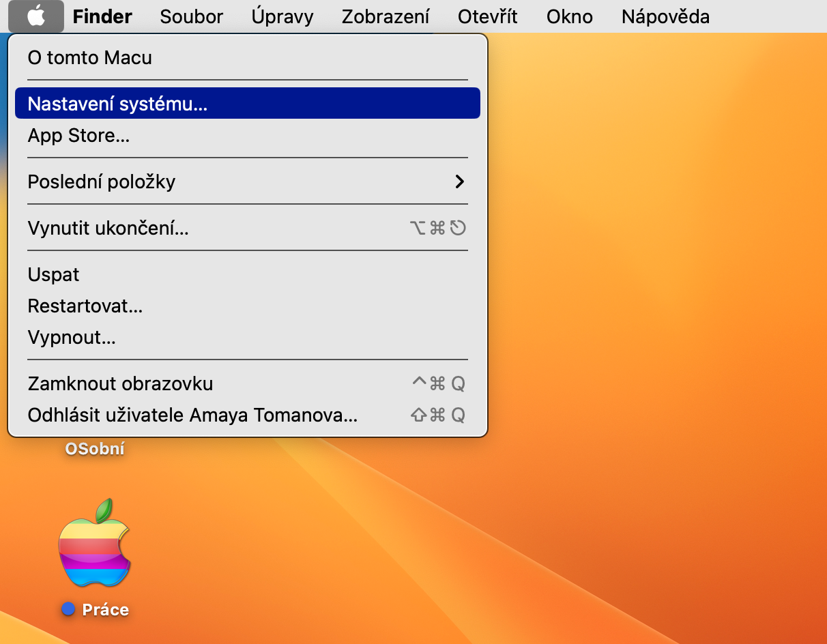Open the Zobrazení menu
Screen dimensions: 827x644
386,16
